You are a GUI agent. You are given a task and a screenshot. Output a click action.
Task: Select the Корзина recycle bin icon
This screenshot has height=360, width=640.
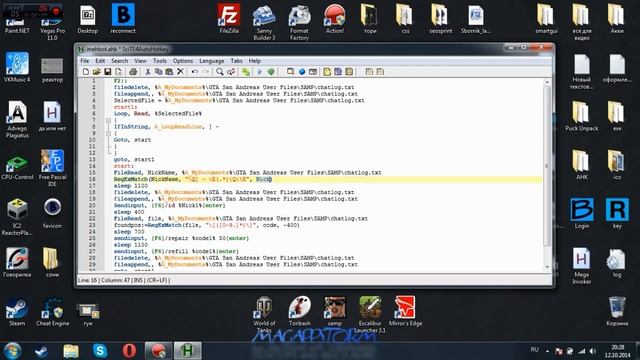pyautogui.click(x=617, y=311)
